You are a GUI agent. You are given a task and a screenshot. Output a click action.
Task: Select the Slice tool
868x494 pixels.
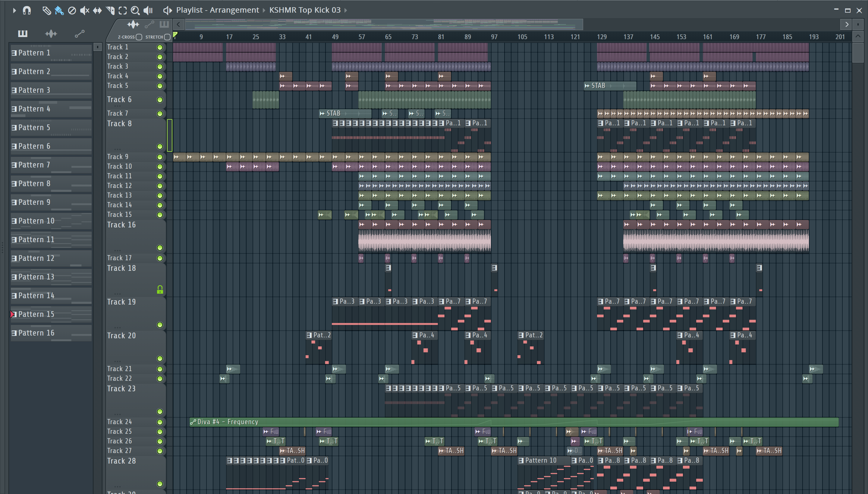pyautogui.click(x=110, y=11)
